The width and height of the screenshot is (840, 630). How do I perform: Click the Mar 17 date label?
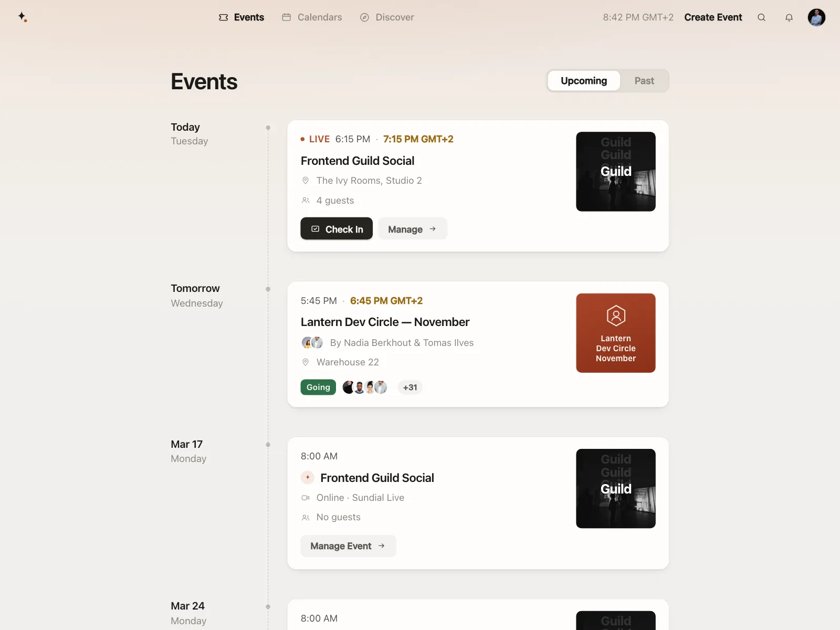[x=186, y=444]
